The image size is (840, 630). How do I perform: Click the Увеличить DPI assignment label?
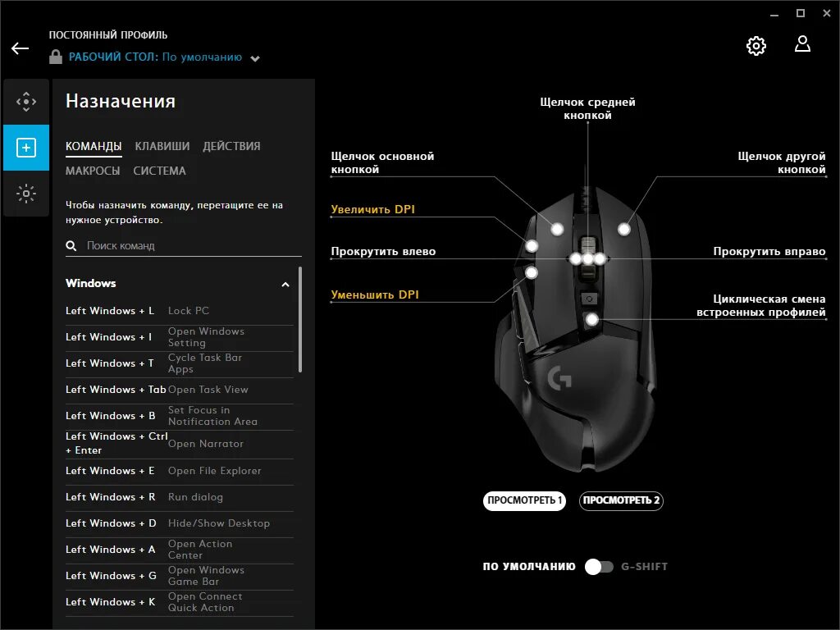coord(373,209)
